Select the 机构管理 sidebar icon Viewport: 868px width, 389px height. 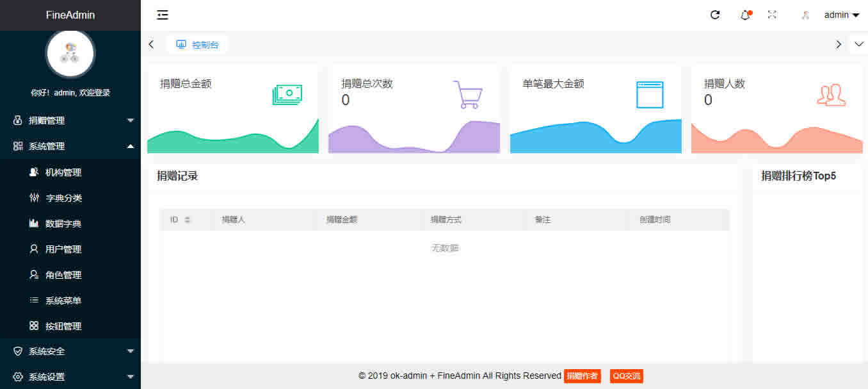34,172
